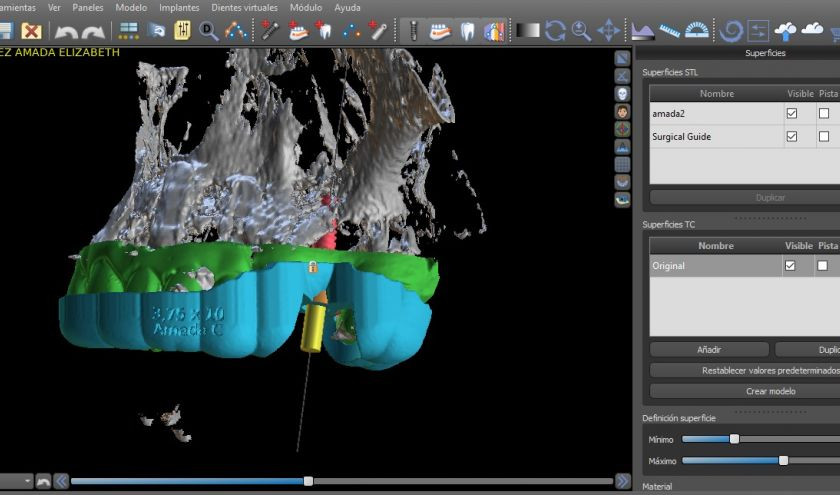Click the Crear modelo button
The image size is (840, 495).
coord(770,391)
